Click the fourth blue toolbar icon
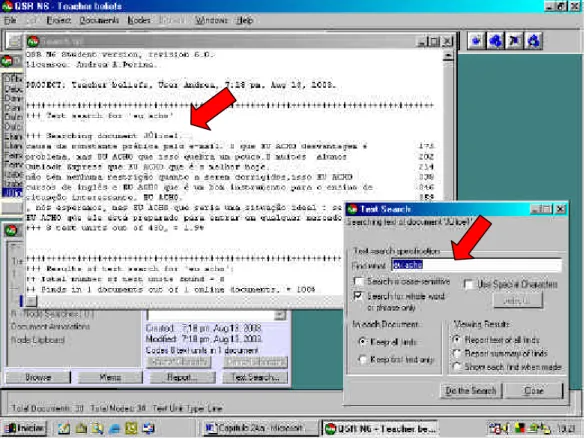 pyautogui.click(x=534, y=41)
